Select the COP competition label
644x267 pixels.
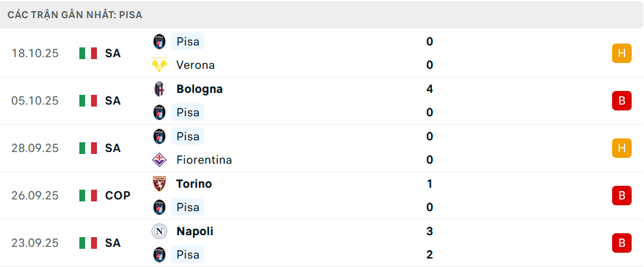click(118, 196)
